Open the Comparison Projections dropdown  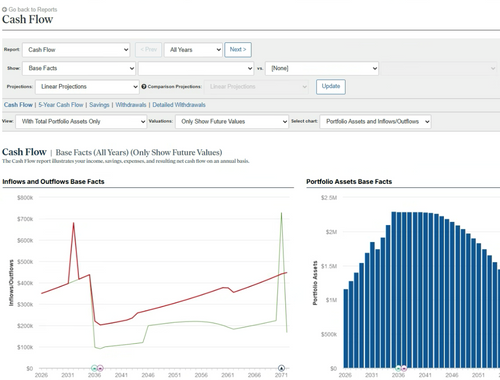click(256, 87)
